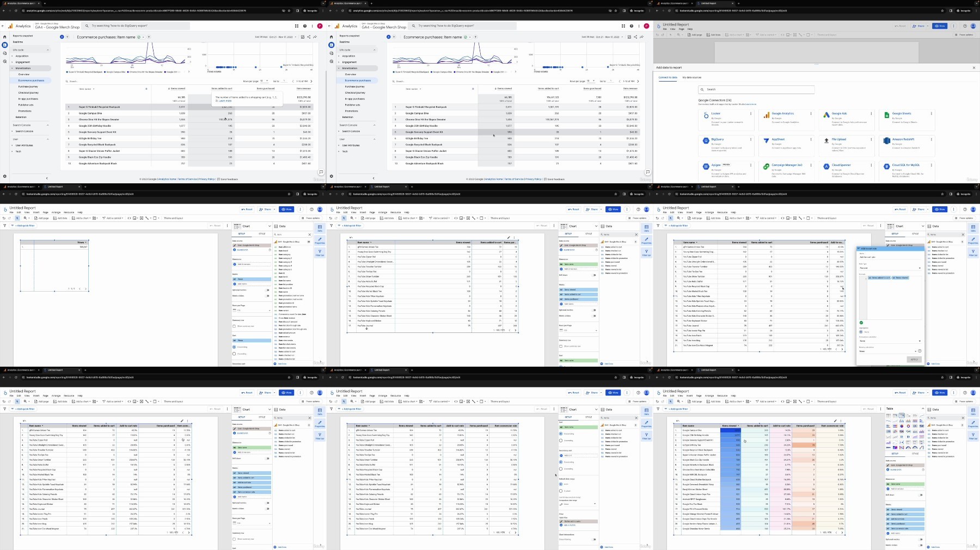Click the formula box in the field editor
Viewport: 980px width, 550px height.
point(891,298)
